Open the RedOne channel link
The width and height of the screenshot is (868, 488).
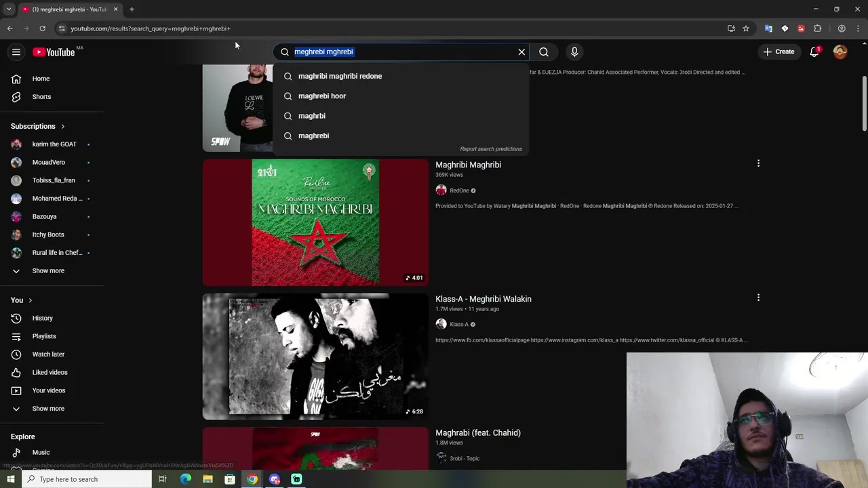459,190
